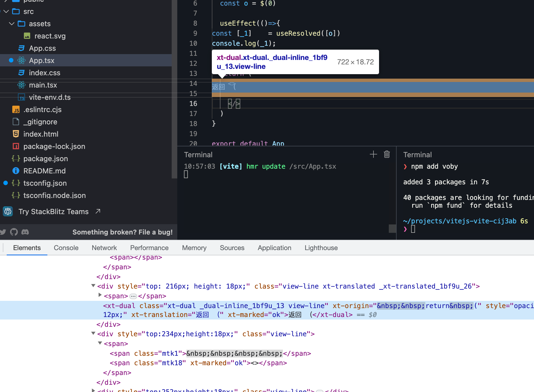Screen dimensions: 534x392
Task: Click the assets folder icon
Action: [x=21, y=24]
